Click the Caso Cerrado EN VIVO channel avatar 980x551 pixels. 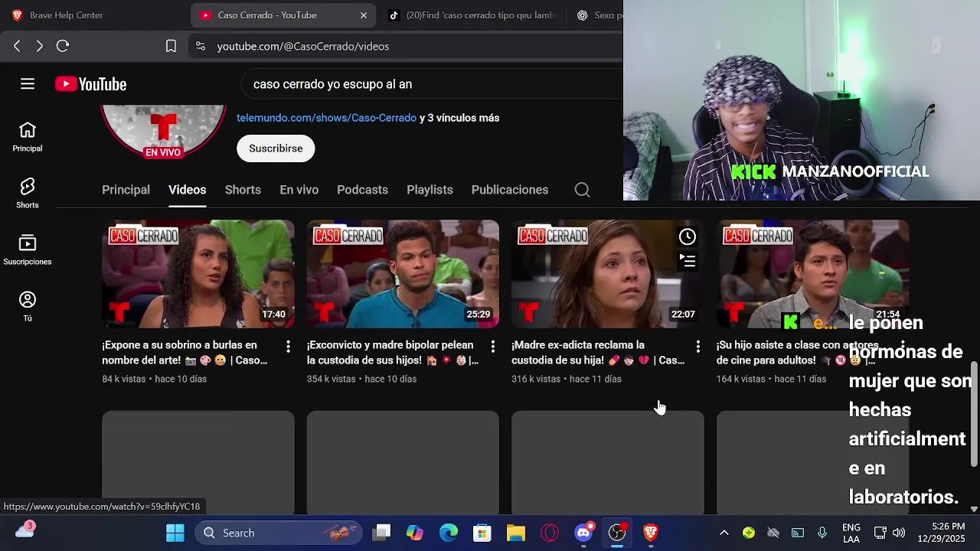[x=163, y=132]
